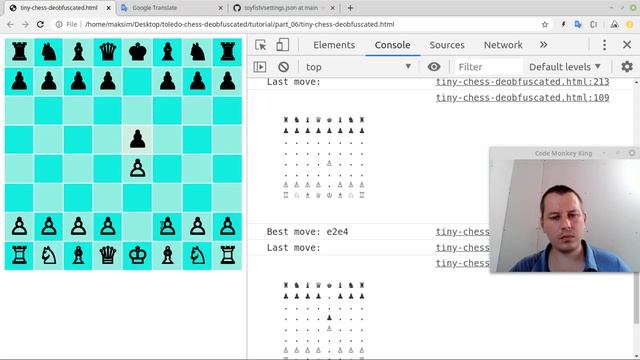Screen dimensions: 640x360
Task: Close the Google Translate tab
Action: (x=220, y=8)
